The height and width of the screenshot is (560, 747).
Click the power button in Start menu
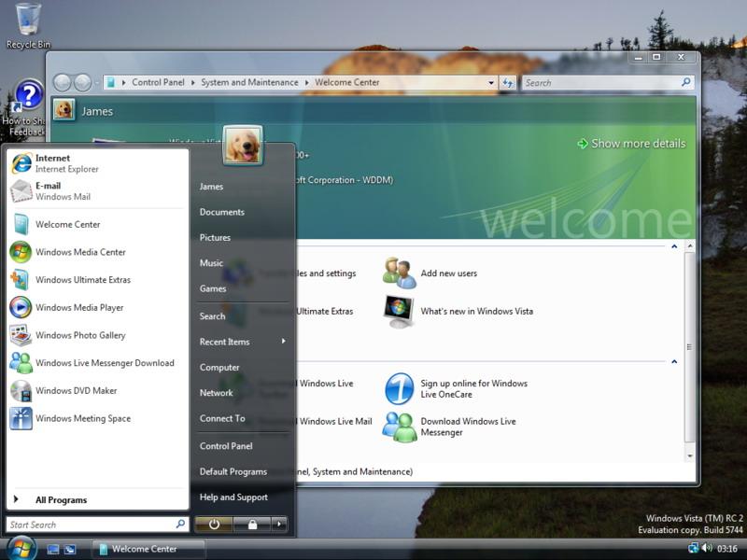214,525
